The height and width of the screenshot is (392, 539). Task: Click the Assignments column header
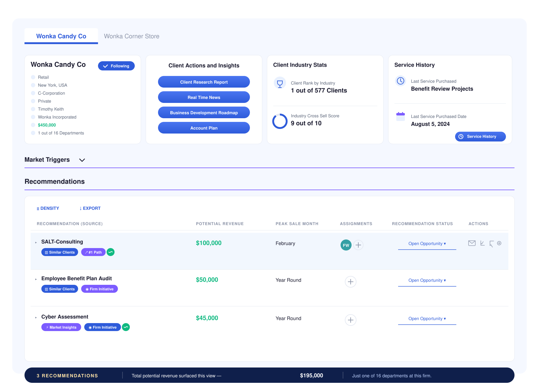tap(356, 224)
